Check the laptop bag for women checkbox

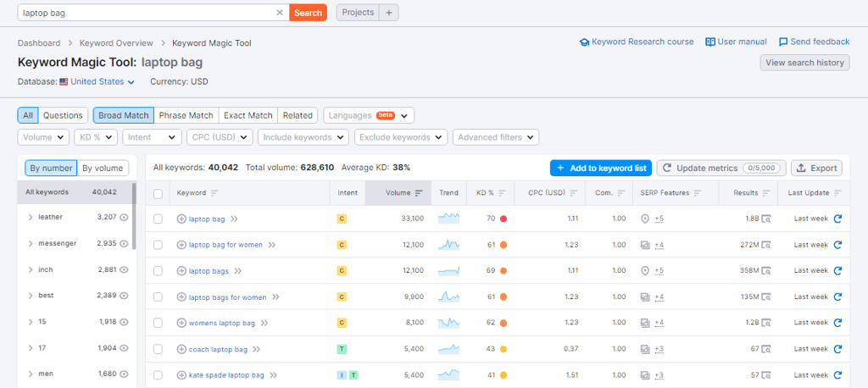[x=158, y=245]
